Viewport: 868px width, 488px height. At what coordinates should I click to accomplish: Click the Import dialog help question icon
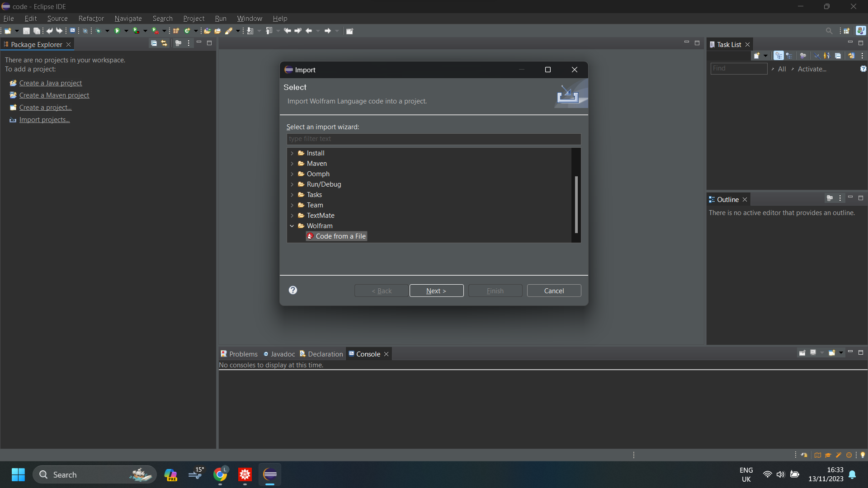click(293, 290)
